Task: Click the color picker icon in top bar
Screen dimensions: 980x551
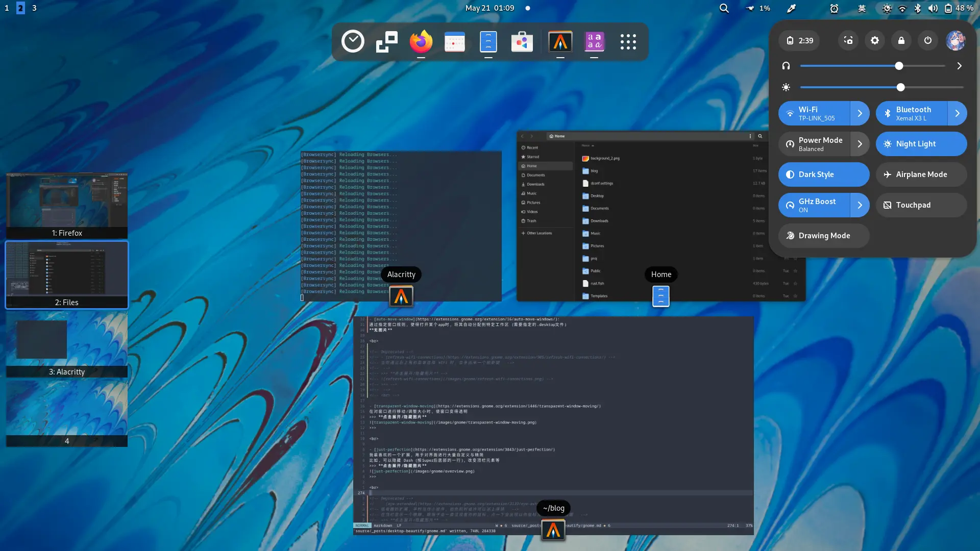Action: [x=791, y=8]
